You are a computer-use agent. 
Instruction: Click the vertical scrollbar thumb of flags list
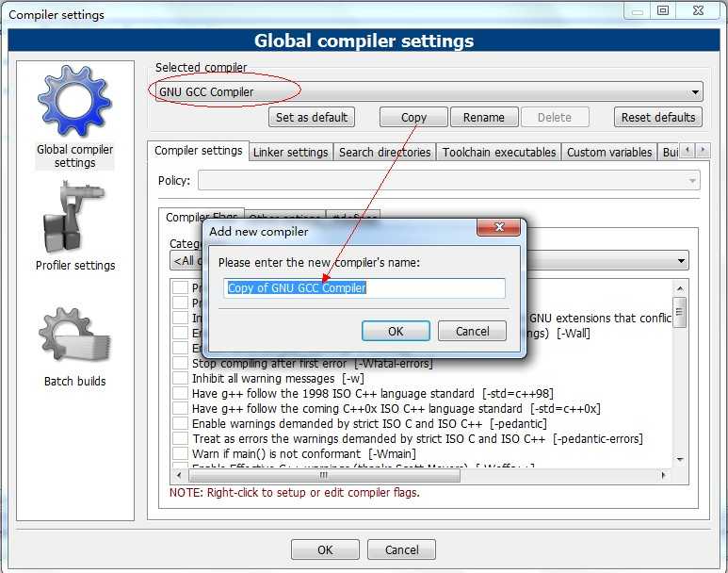(x=679, y=312)
